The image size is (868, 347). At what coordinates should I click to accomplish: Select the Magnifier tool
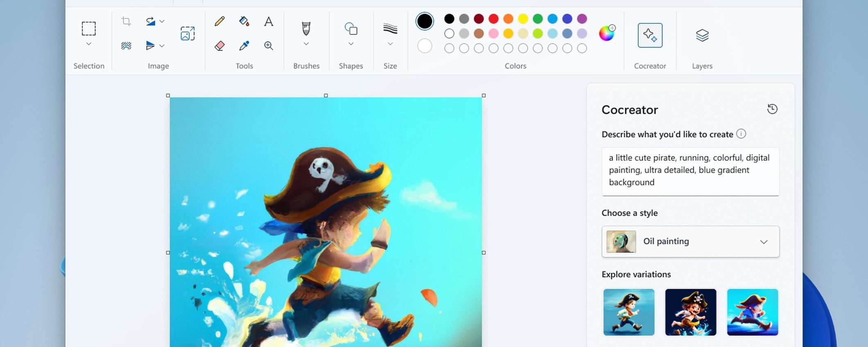[269, 45]
